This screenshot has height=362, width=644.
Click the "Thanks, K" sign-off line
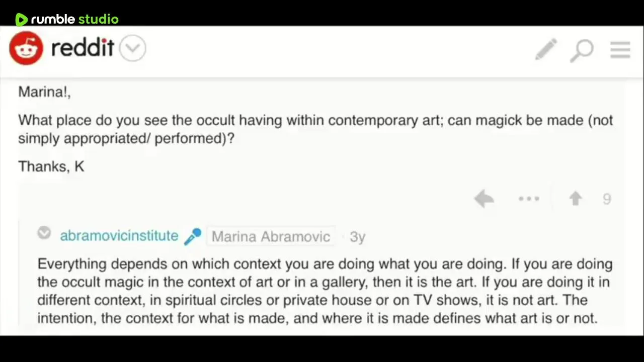(x=51, y=166)
